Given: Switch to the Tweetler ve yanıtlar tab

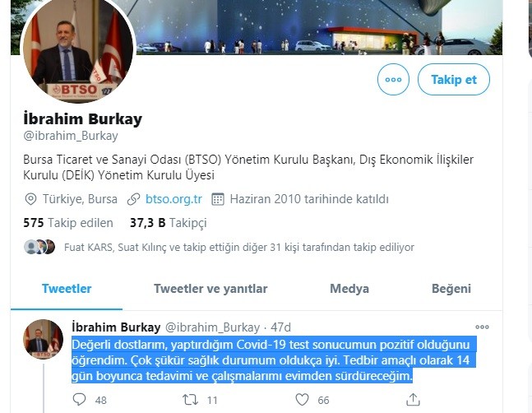Looking at the screenshot, I should pos(210,289).
